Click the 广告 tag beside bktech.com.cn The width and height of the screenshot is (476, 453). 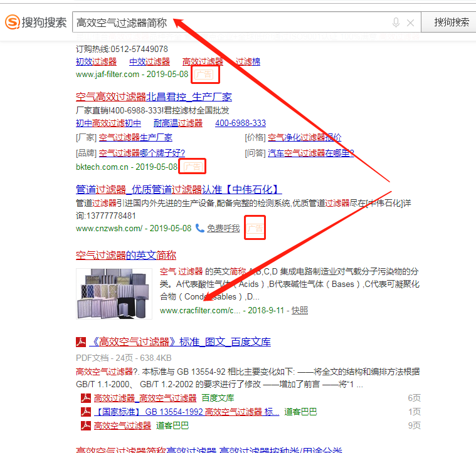(193, 167)
